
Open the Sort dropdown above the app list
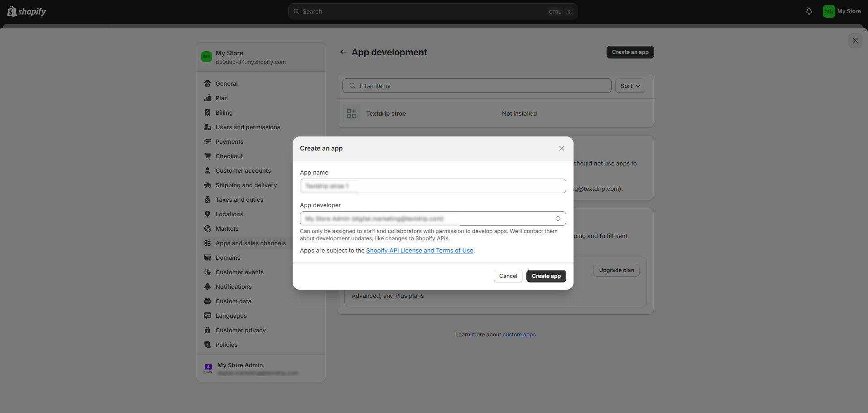[630, 86]
